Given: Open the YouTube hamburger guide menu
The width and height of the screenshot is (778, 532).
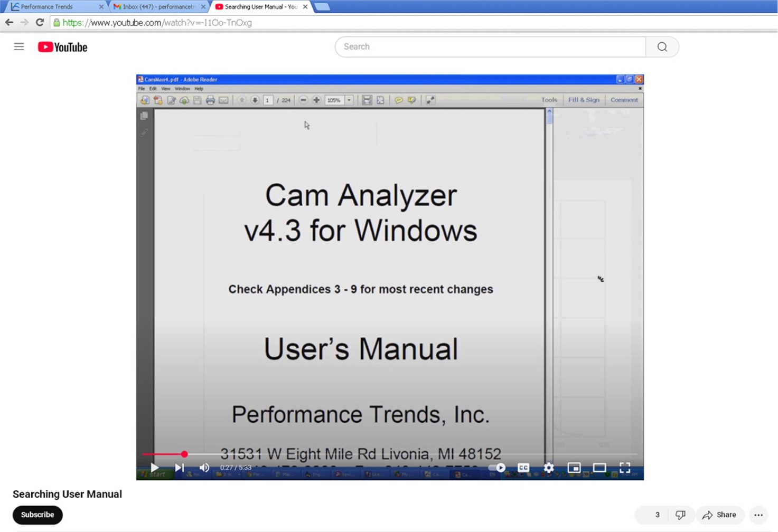Looking at the screenshot, I should coord(19,46).
